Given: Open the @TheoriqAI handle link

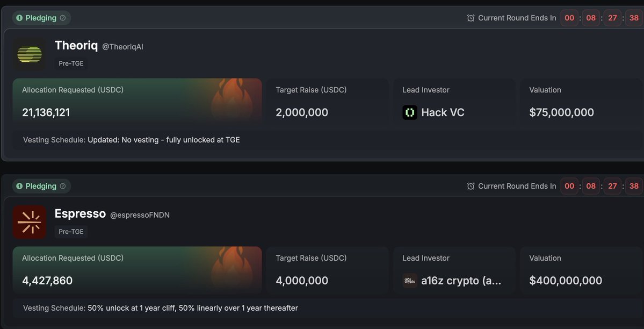Looking at the screenshot, I should [122, 47].
